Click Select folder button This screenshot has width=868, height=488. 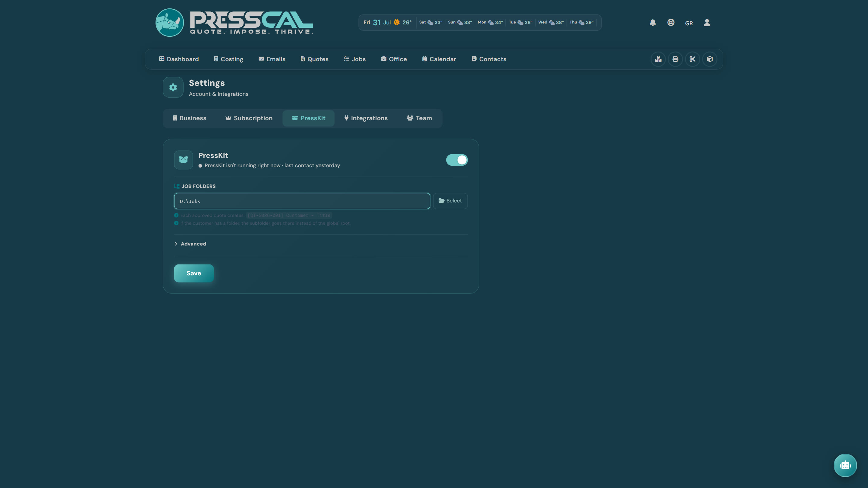point(450,201)
